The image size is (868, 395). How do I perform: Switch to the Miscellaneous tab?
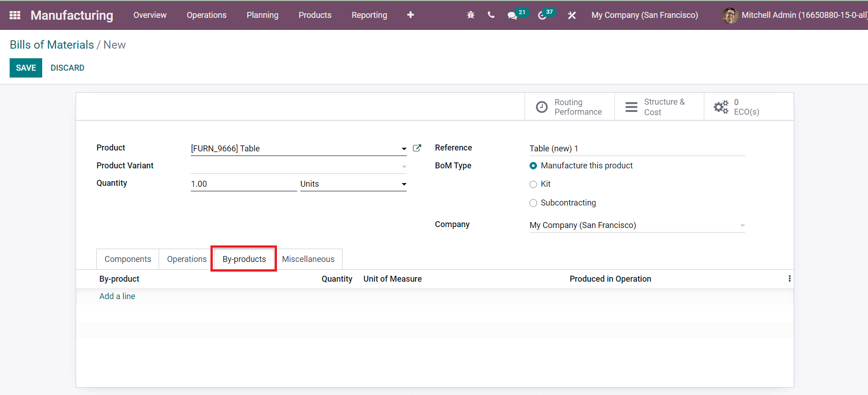click(308, 259)
